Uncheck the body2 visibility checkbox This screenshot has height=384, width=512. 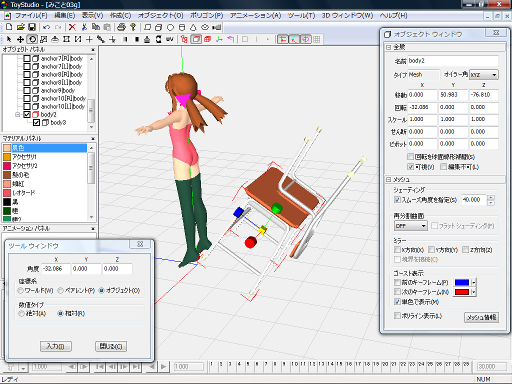click(27, 114)
